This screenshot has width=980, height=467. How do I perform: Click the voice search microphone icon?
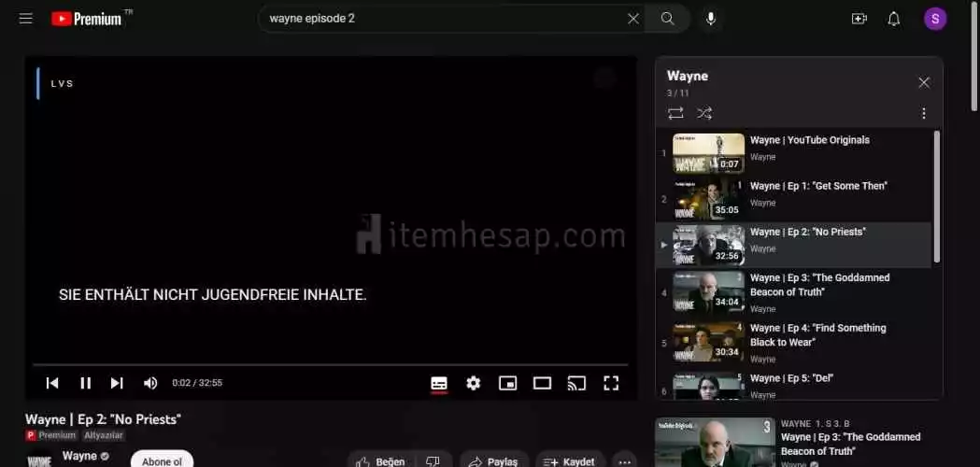click(x=711, y=19)
